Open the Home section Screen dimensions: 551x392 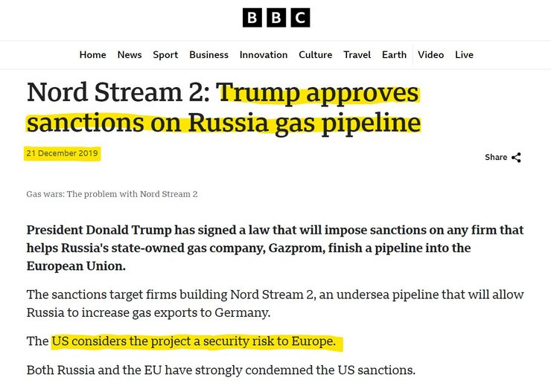pos(93,55)
